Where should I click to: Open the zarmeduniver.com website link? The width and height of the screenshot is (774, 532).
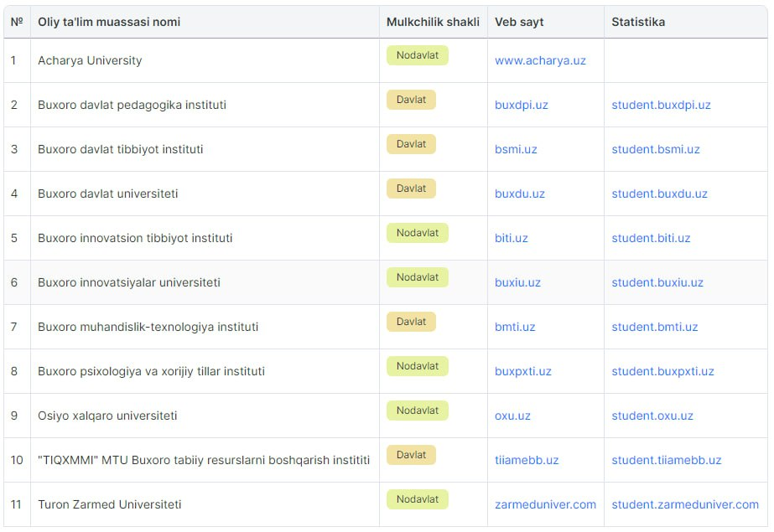[545, 504]
